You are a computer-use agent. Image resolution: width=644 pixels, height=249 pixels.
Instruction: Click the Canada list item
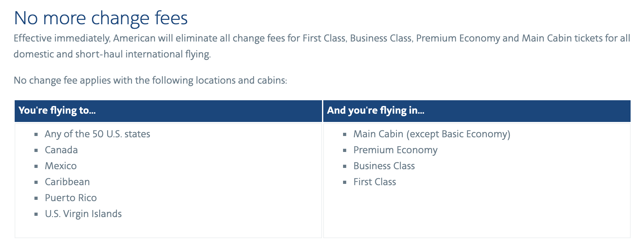61,150
